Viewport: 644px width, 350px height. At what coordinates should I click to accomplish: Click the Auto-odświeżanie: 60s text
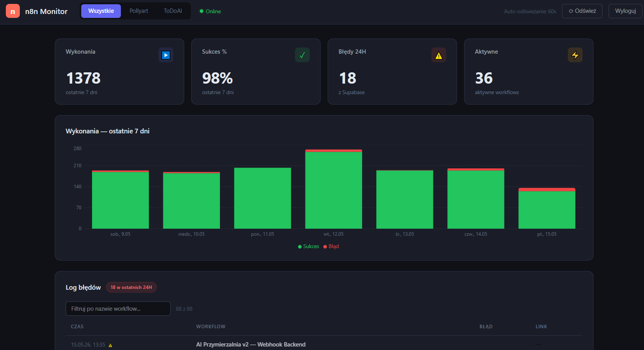[530, 11]
